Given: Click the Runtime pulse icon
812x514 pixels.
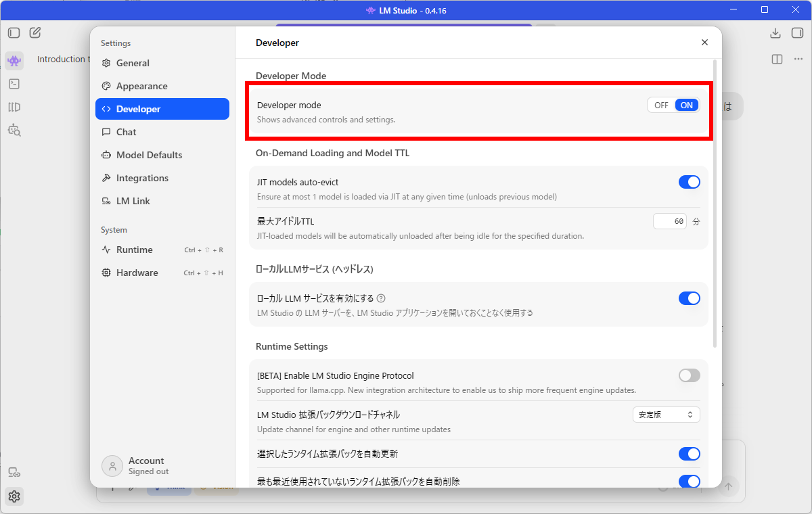Looking at the screenshot, I should pyautogui.click(x=106, y=250).
